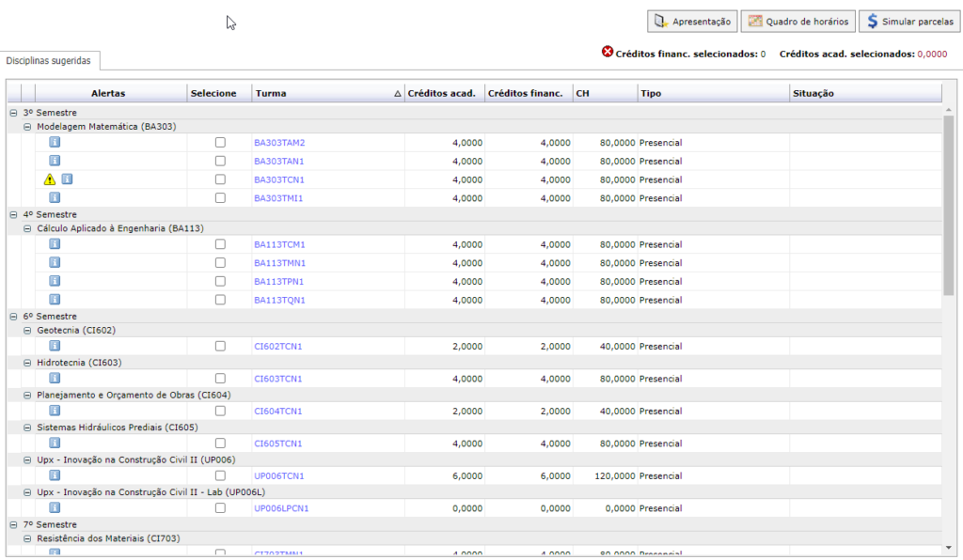Click info icon for class BA303TAM2
Screen dimensions: 963x560
(x=55, y=142)
